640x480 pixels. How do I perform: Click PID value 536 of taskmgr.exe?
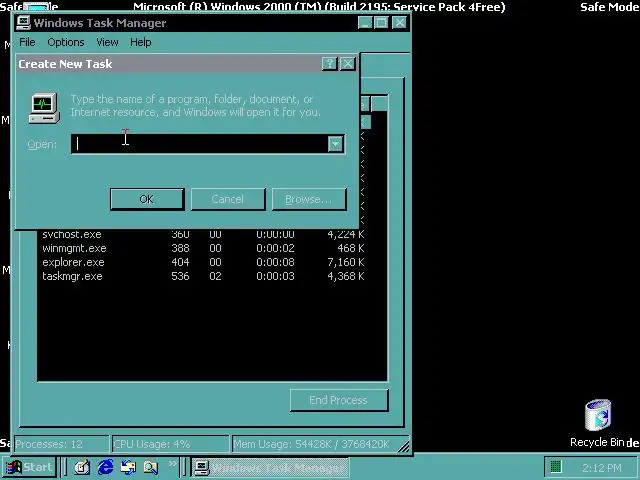180,276
